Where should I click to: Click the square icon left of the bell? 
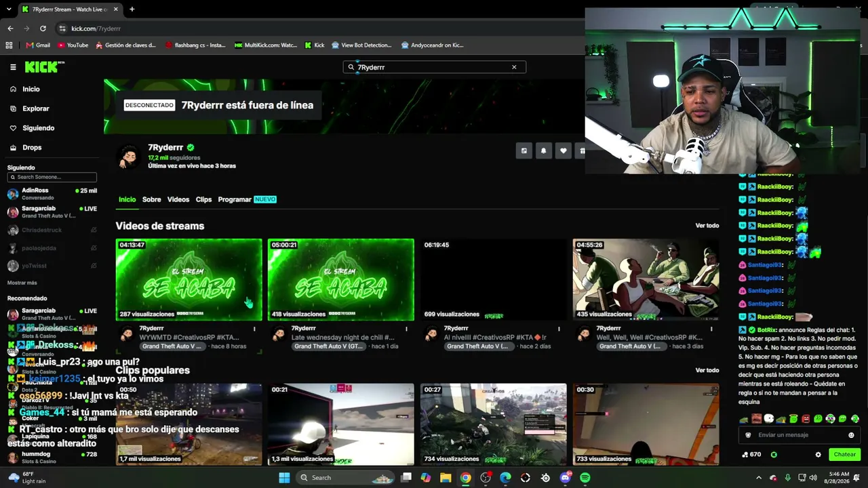524,151
